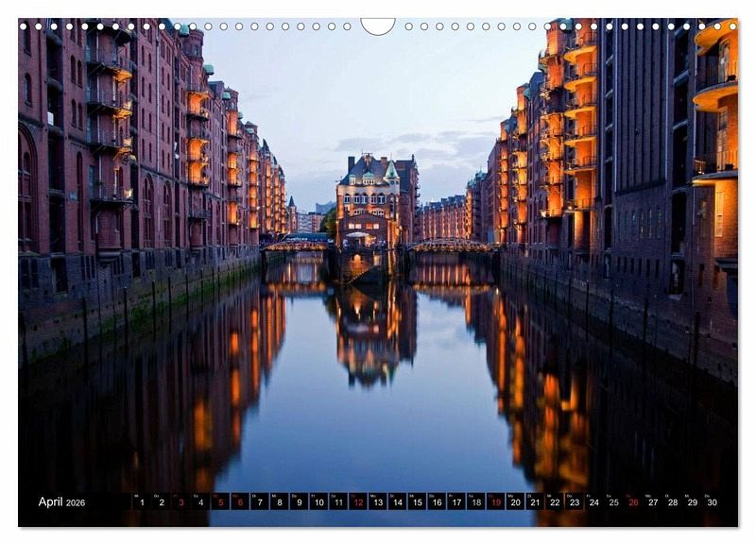The image size is (756, 545).
Task: Pick the red Sunday date 19
Action: (x=495, y=502)
